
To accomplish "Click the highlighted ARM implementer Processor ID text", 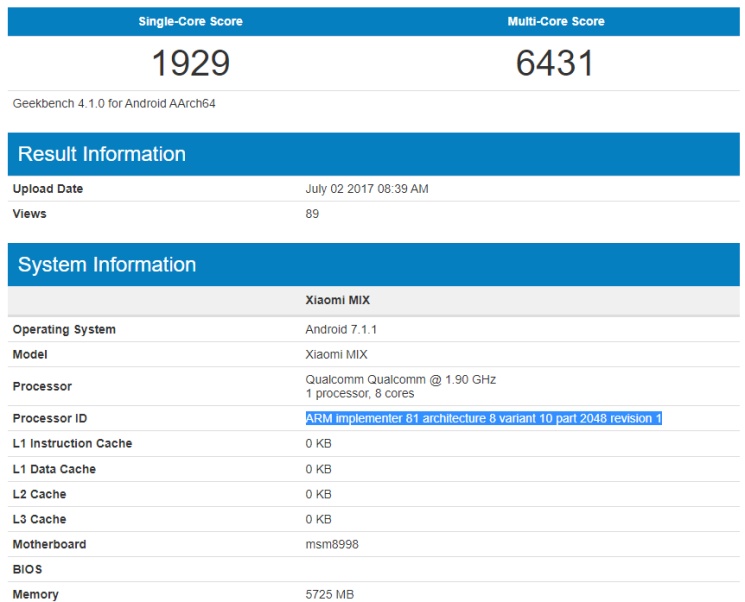I will pos(483,418).
